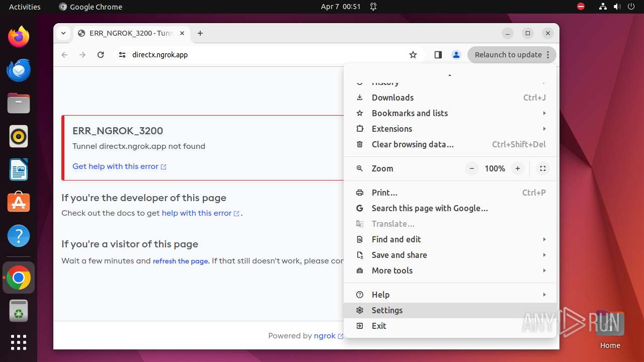The width and height of the screenshot is (644, 362).
Task: Open the Home folder desktop icon
Action: coord(610,330)
